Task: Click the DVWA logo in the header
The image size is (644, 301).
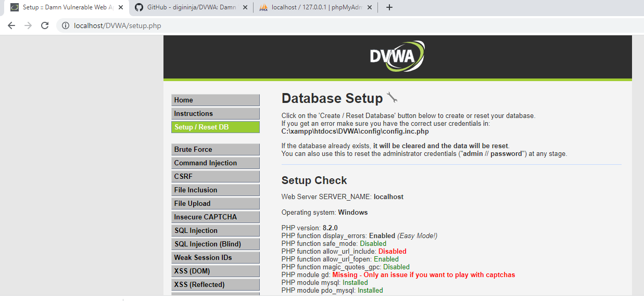Action: point(397,56)
